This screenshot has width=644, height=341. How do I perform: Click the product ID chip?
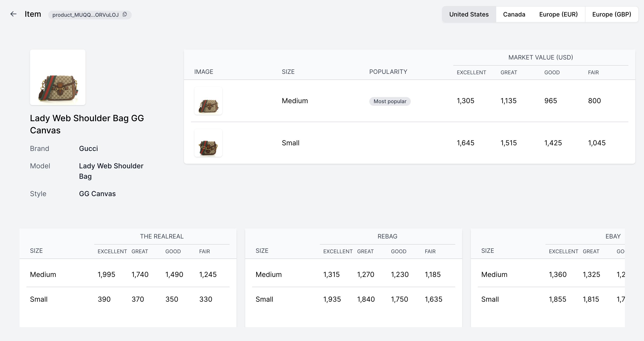(x=85, y=15)
